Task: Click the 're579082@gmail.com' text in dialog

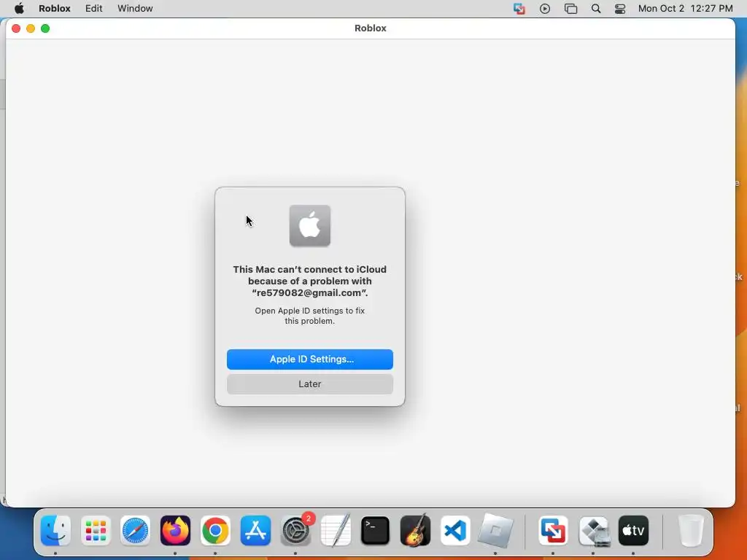Action: click(x=309, y=293)
